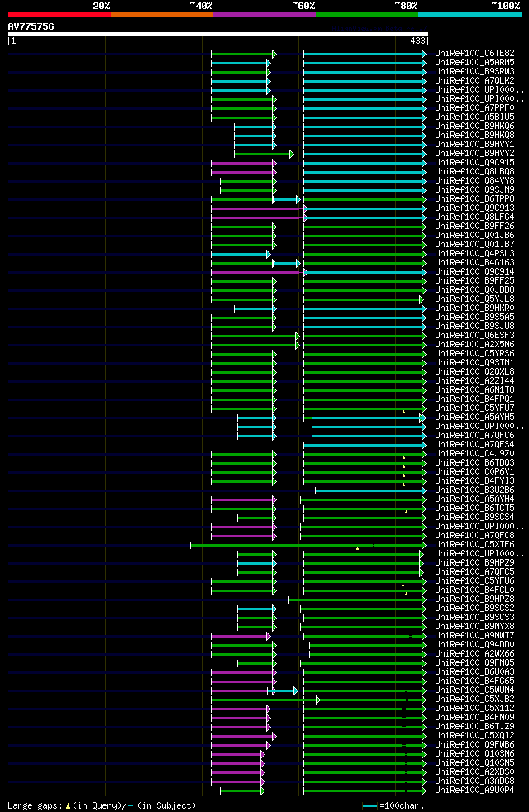Open hit UniRef100_A5ARM5
Screen dimensions: 529x812
coord(474,63)
